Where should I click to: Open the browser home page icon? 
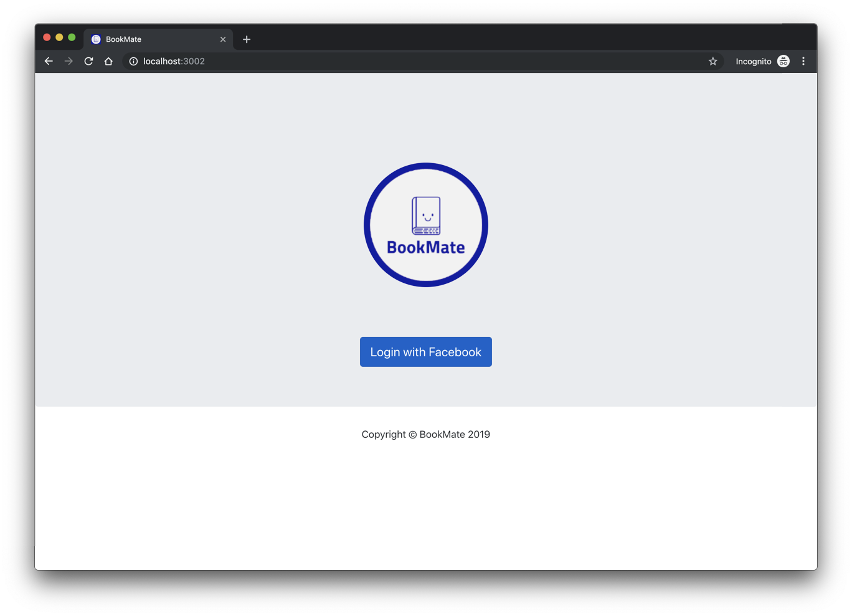[x=108, y=61]
